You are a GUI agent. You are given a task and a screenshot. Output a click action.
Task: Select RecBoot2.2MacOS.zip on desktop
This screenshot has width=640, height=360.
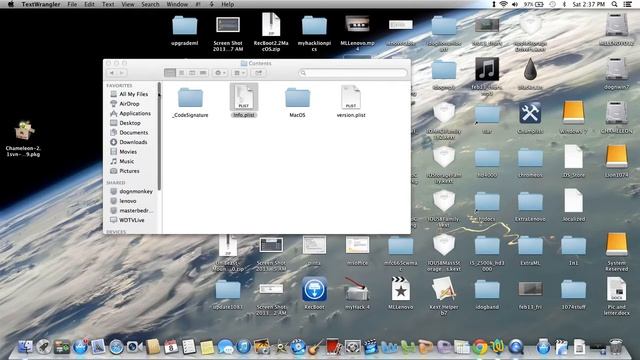(271, 32)
